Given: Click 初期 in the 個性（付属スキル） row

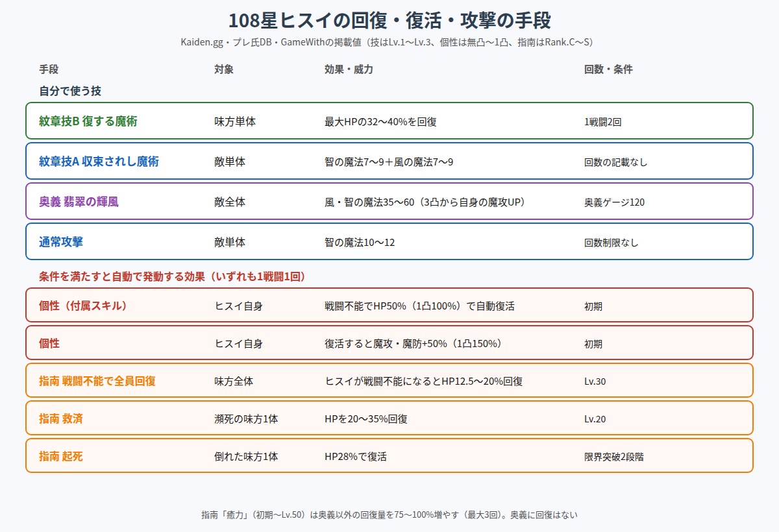Looking at the screenshot, I should (x=593, y=306).
